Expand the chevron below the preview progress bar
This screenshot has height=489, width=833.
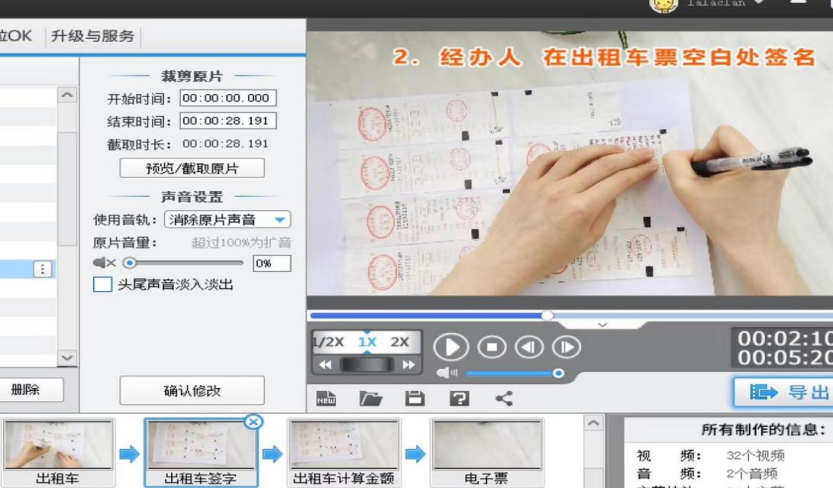(x=602, y=325)
